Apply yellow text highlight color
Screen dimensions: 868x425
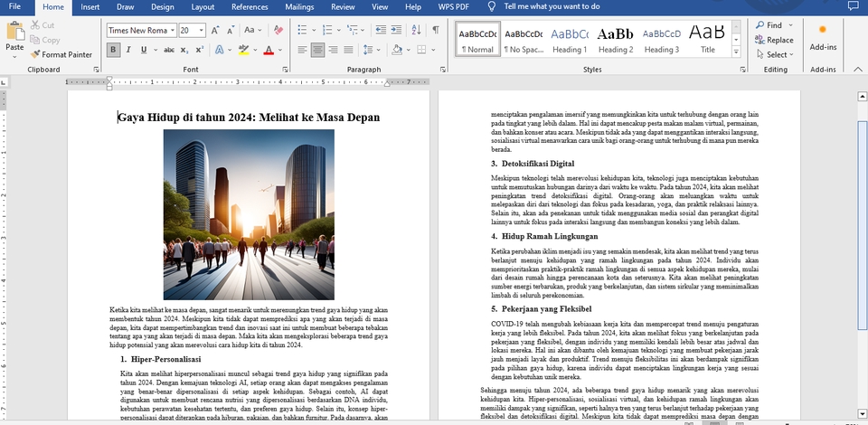[243, 50]
